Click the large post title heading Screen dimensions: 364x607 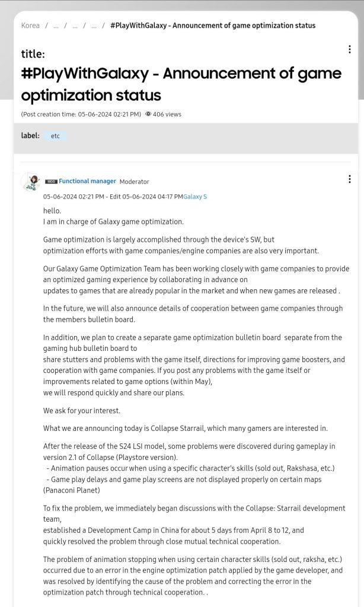click(181, 84)
